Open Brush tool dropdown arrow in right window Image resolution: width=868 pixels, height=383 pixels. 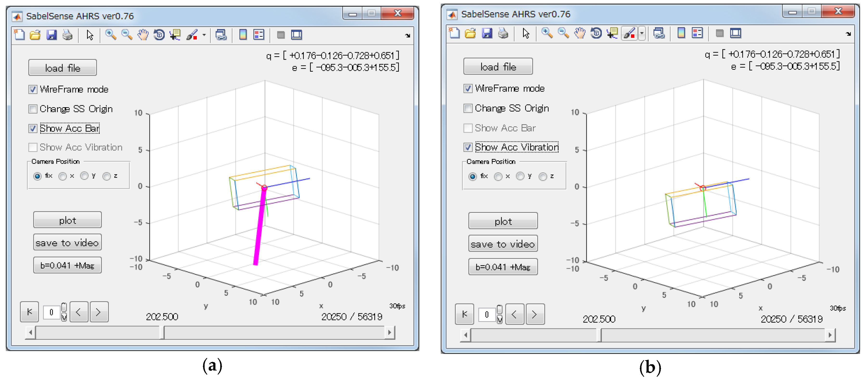[641, 33]
